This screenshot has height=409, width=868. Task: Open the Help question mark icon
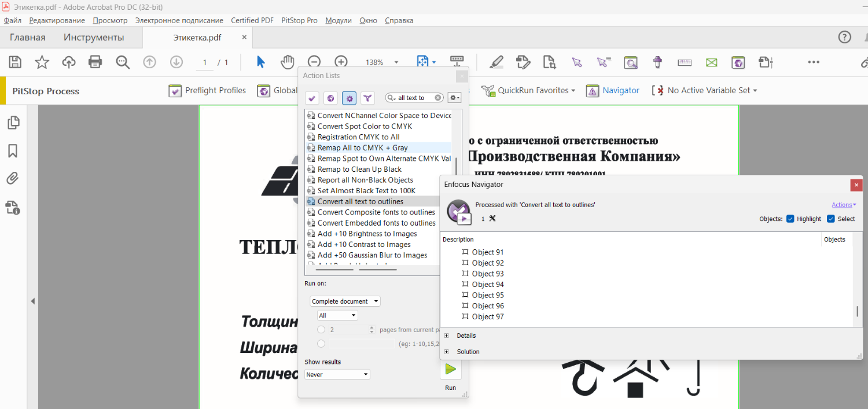tap(845, 37)
